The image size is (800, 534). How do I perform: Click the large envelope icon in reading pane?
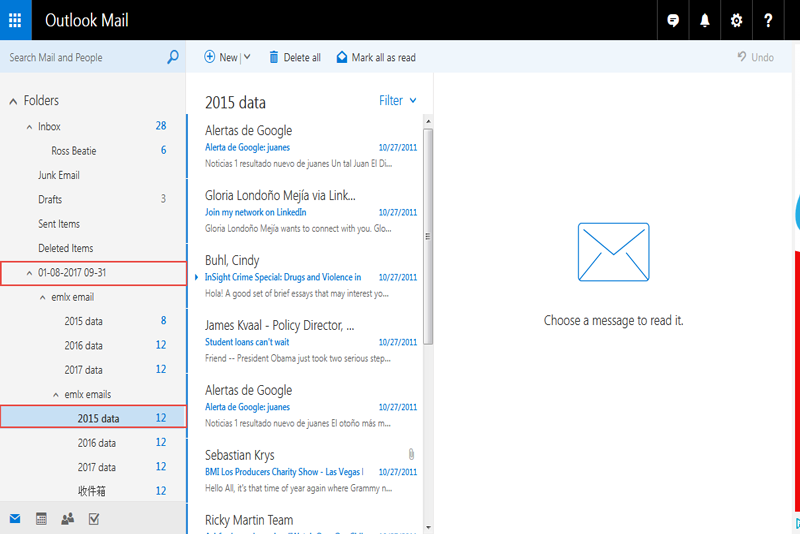coord(613,252)
